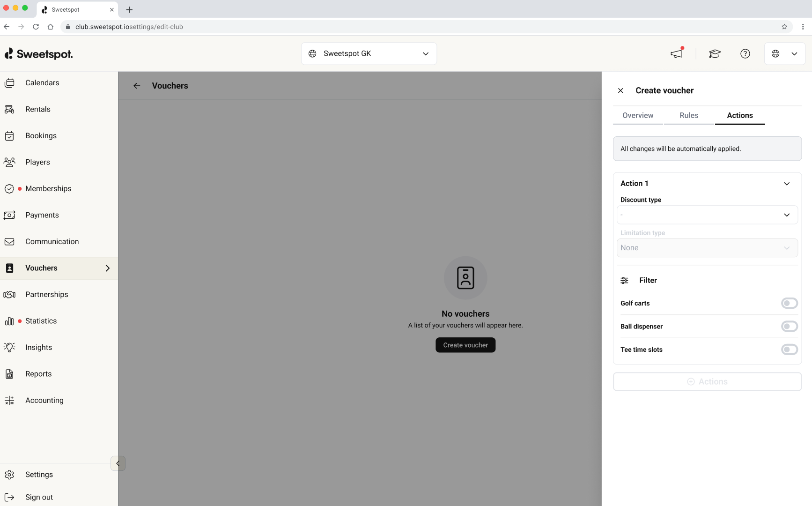Image resolution: width=812 pixels, height=506 pixels.
Task: Collapse the Action 1 section
Action: 787,184
